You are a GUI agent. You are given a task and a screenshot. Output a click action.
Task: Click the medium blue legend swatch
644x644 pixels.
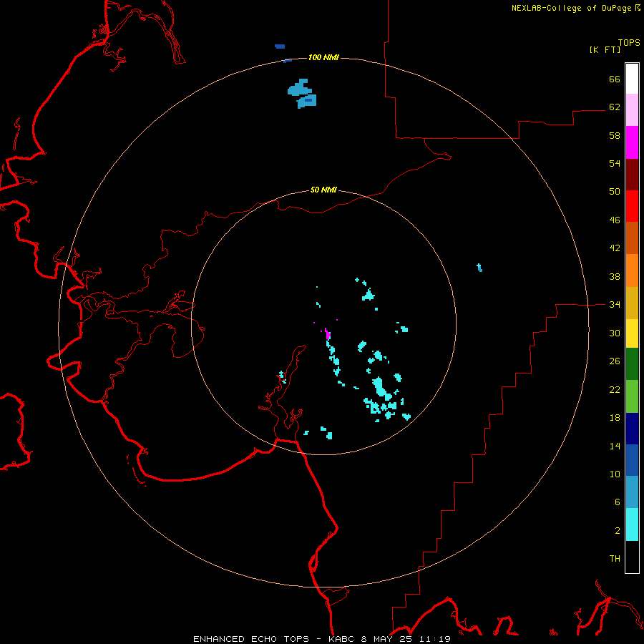click(x=632, y=460)
